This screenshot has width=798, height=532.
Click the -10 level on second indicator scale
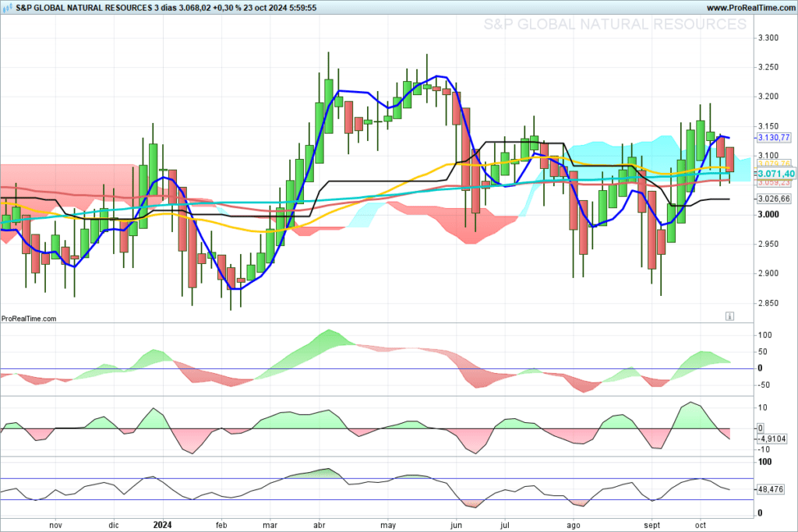tap(763, 449)
